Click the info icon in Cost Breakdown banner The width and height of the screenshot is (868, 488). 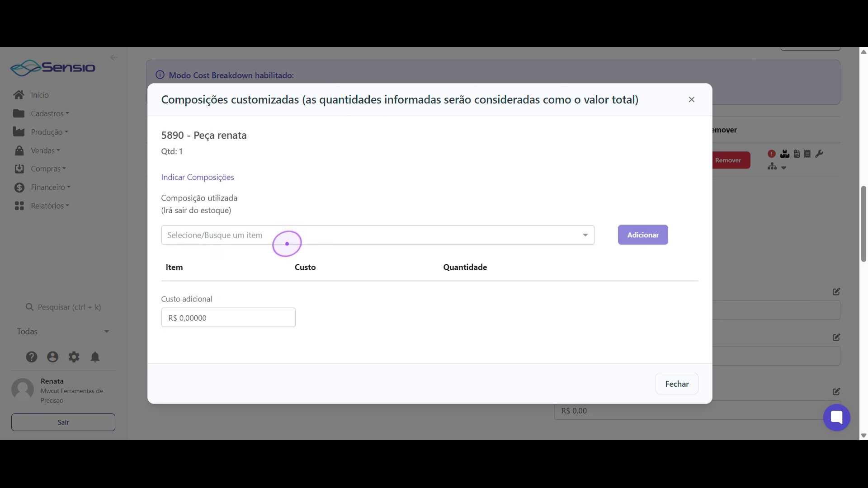160,75
